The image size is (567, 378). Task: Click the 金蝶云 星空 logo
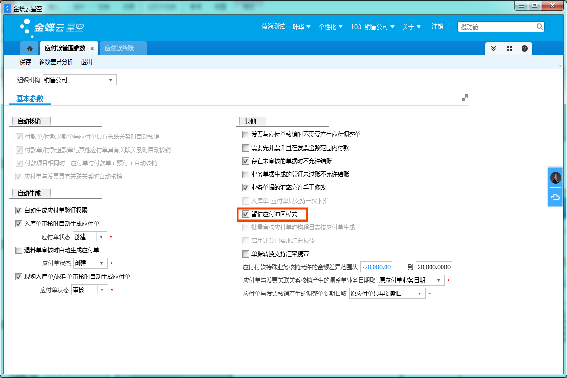52,27
